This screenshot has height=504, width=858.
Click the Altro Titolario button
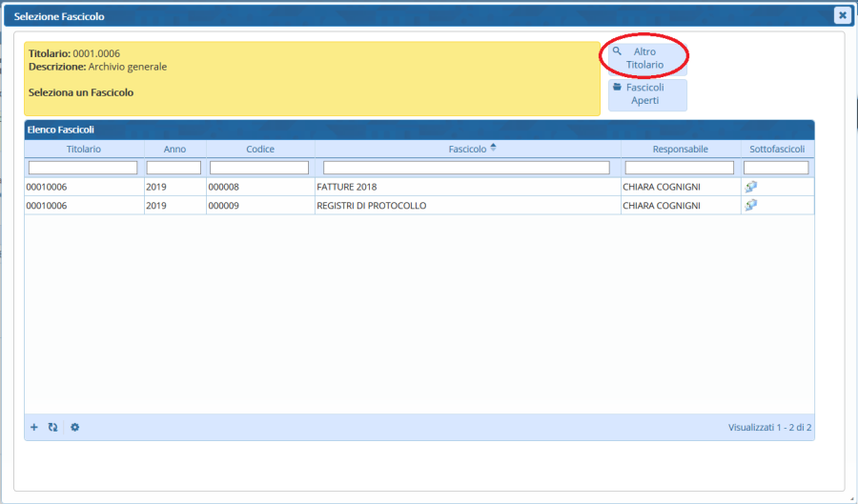point(646,58)
